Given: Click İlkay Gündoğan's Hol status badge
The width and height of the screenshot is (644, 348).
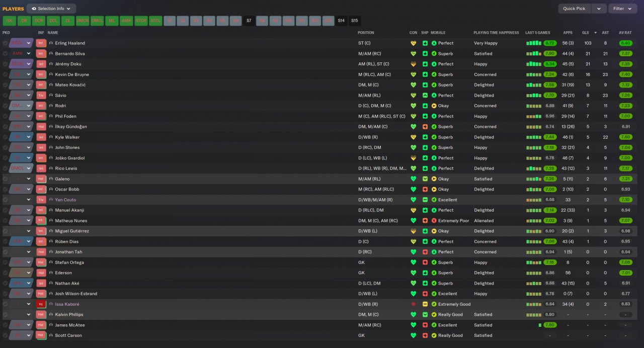Looking at the screenshot, I should pos(41,127).
